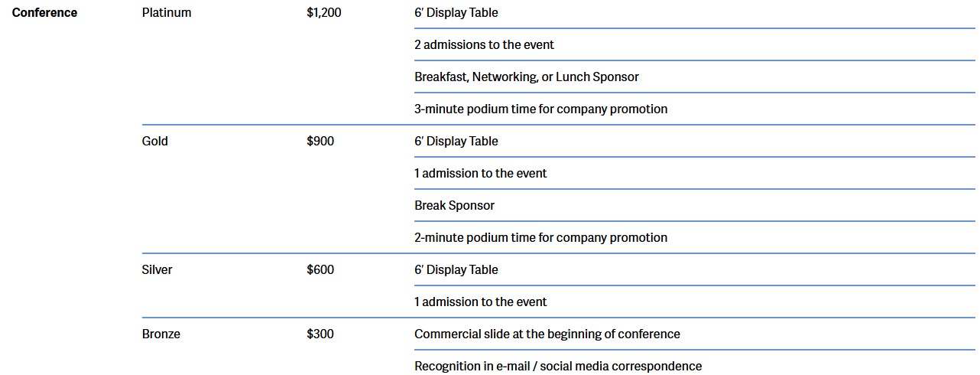Select the 2-minute podium time benefit
The image size is (980, 375).
click(540, 238)
